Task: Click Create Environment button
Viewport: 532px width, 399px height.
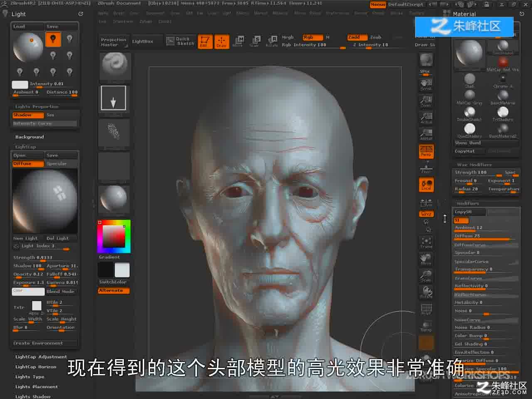Action: [44, 343]
